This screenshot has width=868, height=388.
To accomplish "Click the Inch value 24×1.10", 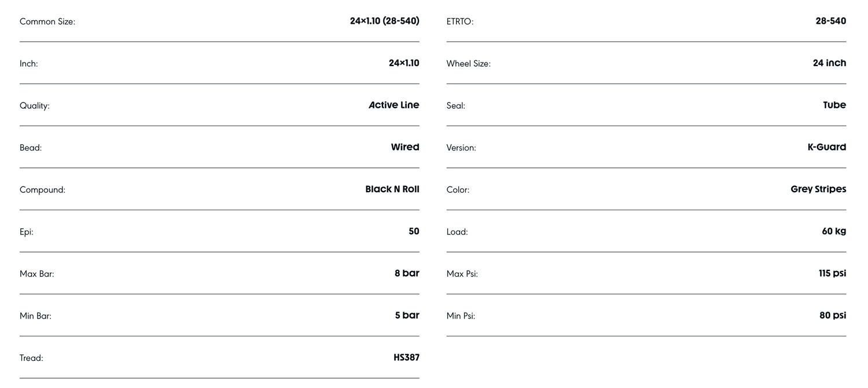I will coord(404,63).
